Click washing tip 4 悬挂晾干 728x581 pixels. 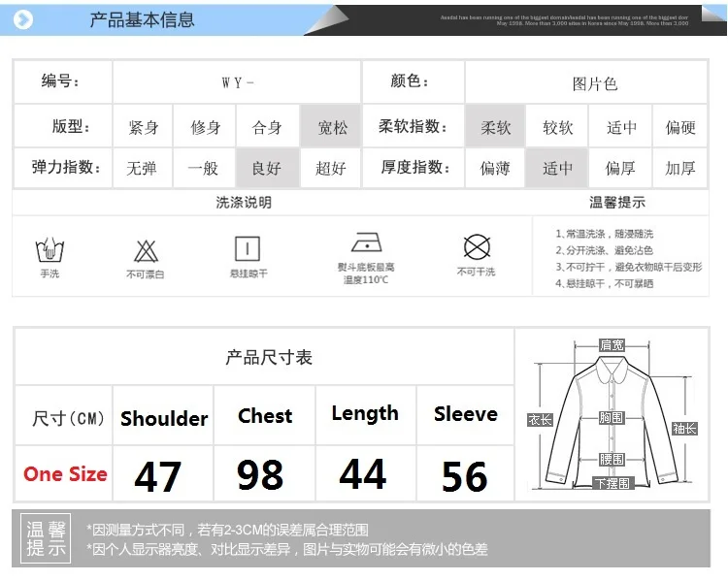pos(604,283)
